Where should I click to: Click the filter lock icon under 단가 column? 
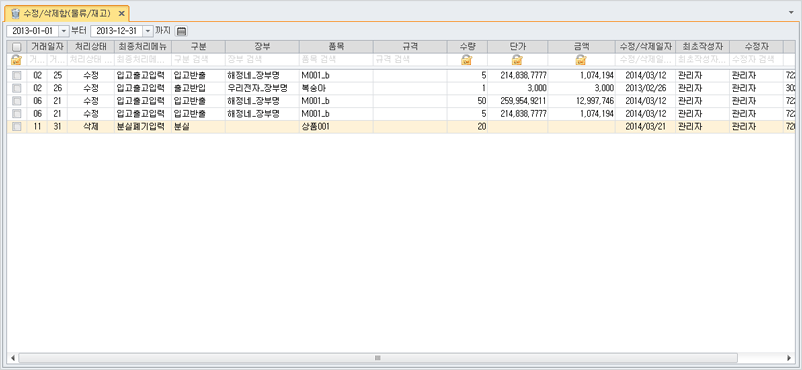pyautogui.click(x=517, y=60)
